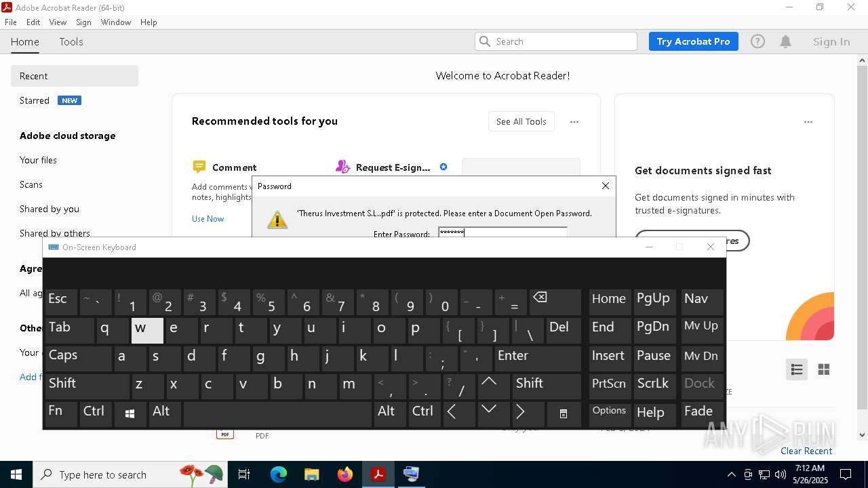Click the Options key on keyboard
The image size is (868, 488).
(x=609, y=414)
